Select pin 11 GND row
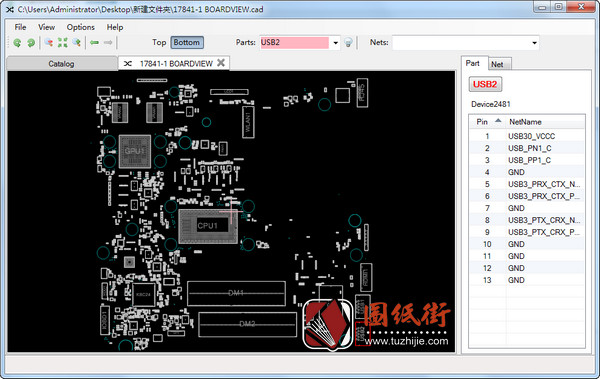 [527, 256]
